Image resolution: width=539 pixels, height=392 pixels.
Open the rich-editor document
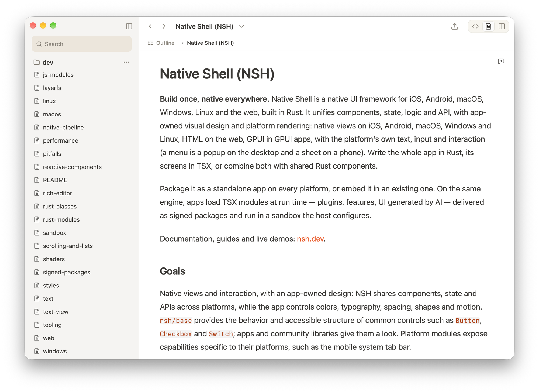coord(82,193)
